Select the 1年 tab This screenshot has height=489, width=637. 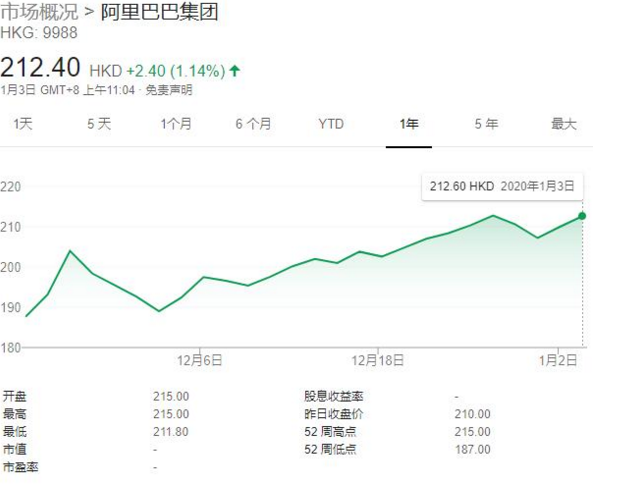(409, 123)
